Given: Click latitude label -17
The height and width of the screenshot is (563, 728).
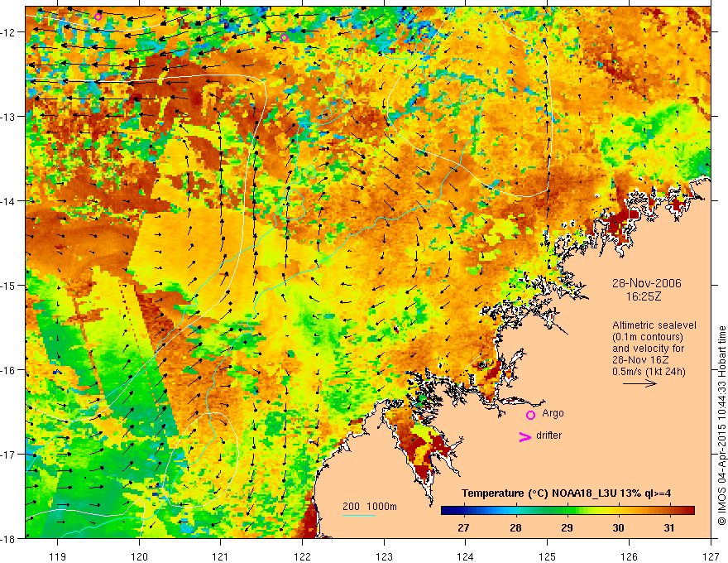Looking at the screenshot, I should click(x=8, y=455).
